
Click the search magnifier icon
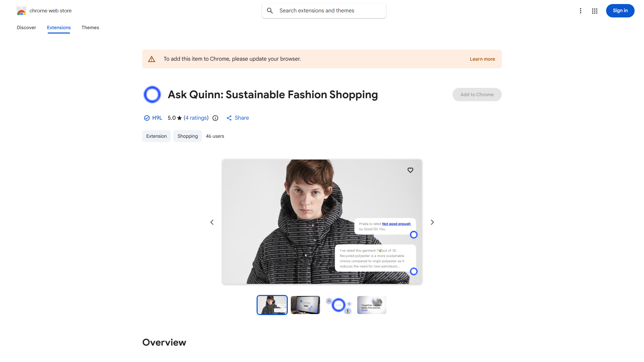click(270, 11)
